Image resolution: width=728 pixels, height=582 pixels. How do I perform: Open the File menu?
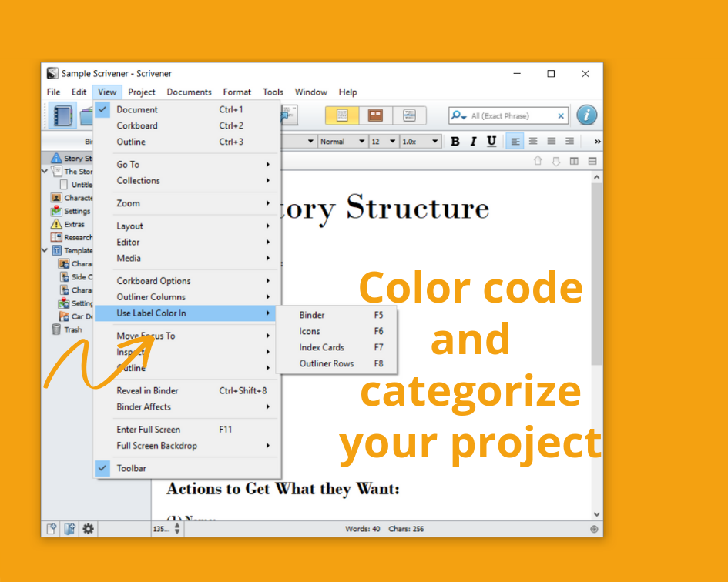click(x=53, y=92)
